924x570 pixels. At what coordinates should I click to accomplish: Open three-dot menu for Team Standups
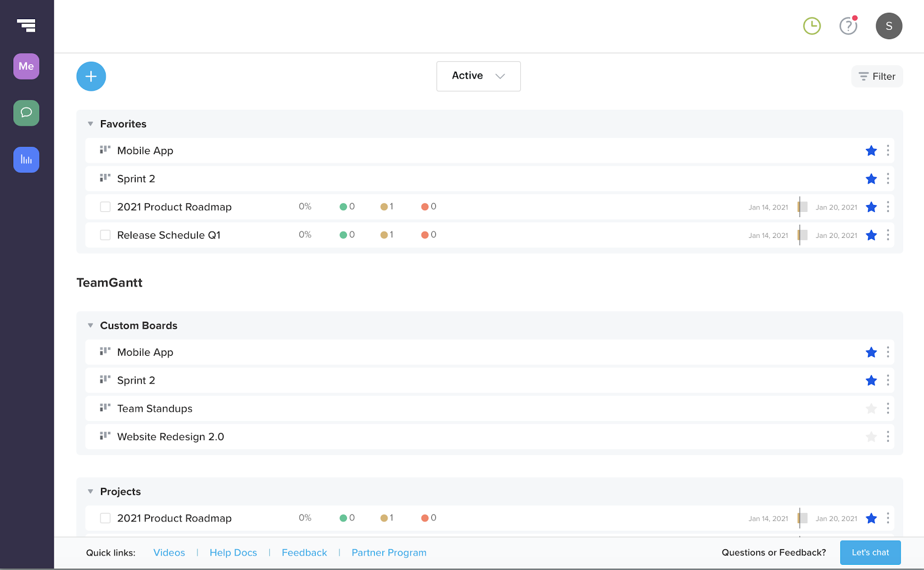888,409
